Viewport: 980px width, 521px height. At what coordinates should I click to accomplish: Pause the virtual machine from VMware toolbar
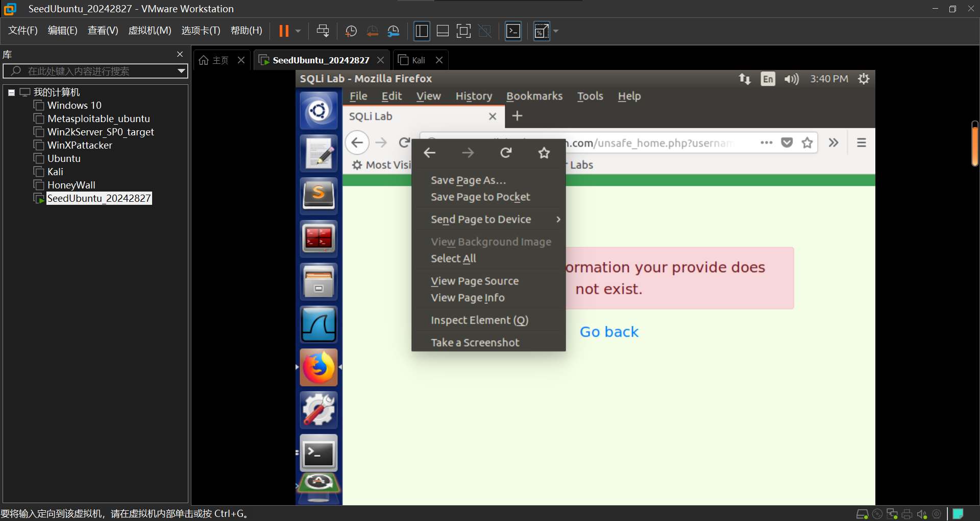click(284, 31)
